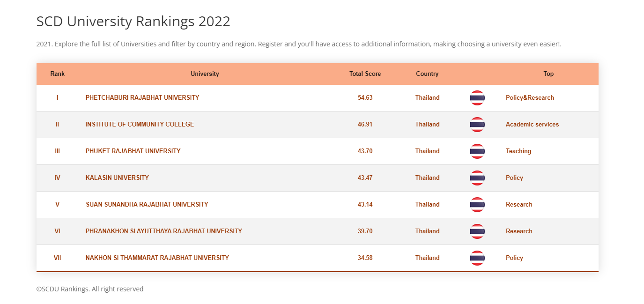Click Thailand country text for Kalasin University
Screen dimensions: 644x304
point(427,178)
